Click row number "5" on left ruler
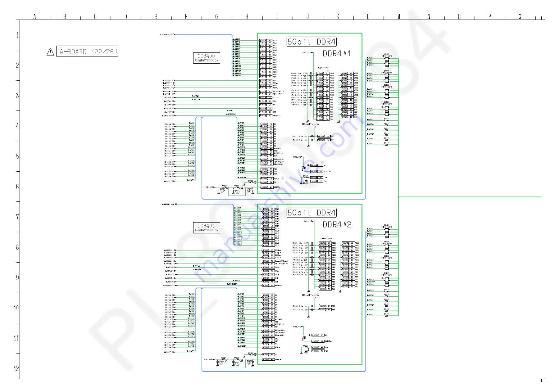The image size is (555, 392). coord(17,156)
